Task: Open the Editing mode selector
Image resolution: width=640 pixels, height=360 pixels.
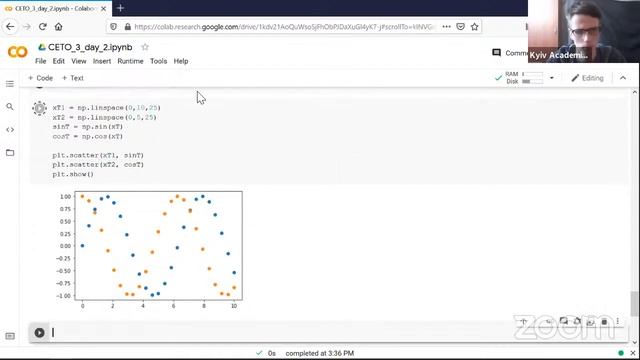Action: (587, 78)
